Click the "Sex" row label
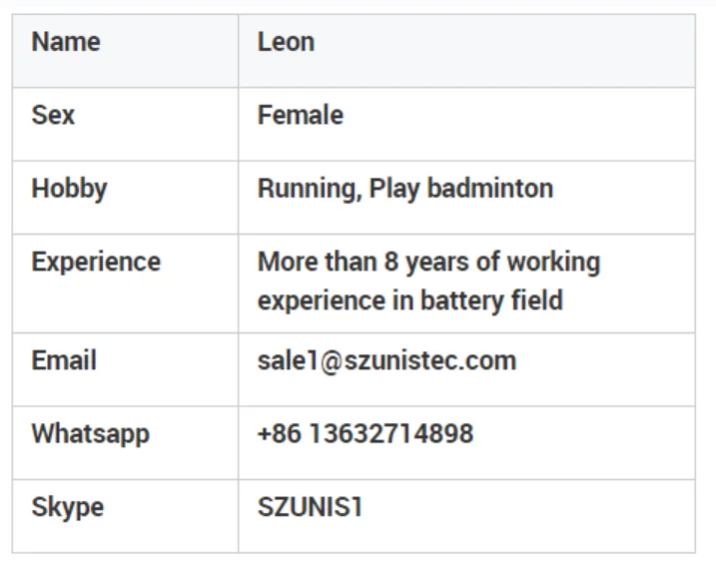 coord(53,115)
